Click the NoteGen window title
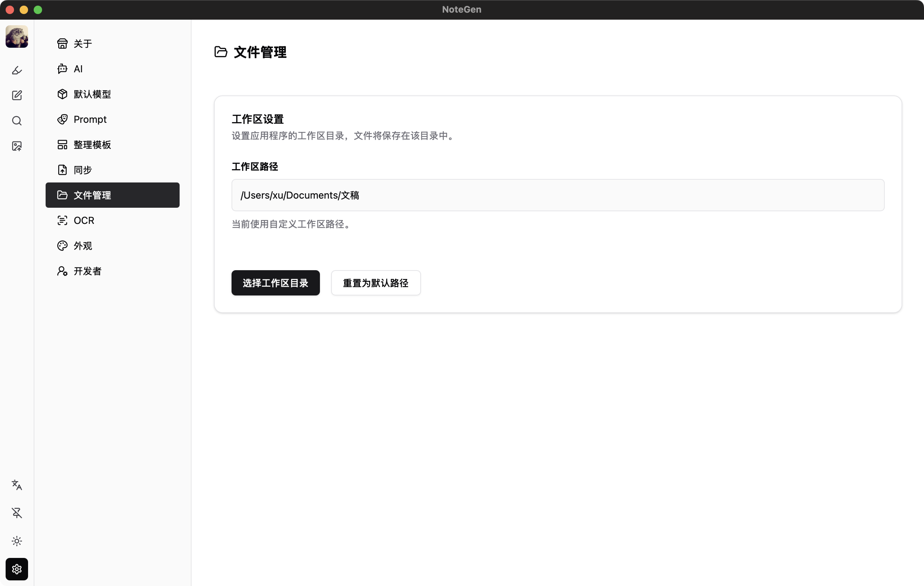Screen dimensions: 924x586 point(462,9)
